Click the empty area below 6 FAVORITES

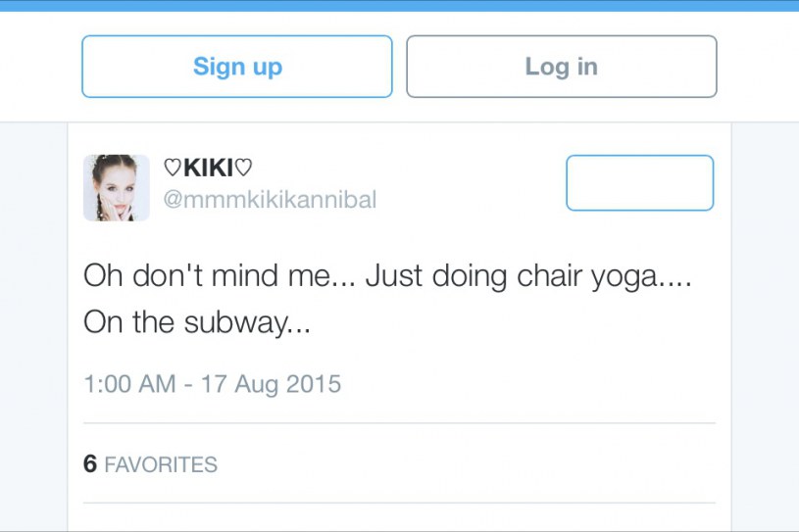[399, 517]
